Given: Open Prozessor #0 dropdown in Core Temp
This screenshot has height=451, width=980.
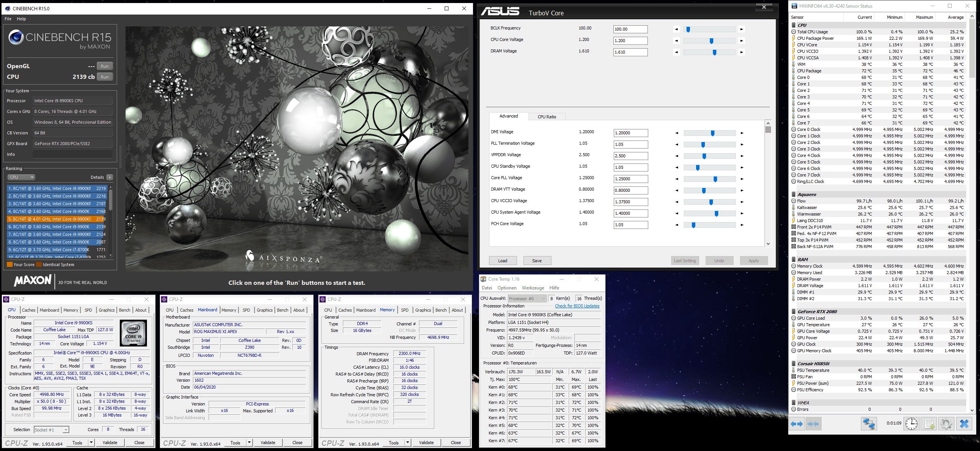Looking at the screenshot, I should point(527,298).
